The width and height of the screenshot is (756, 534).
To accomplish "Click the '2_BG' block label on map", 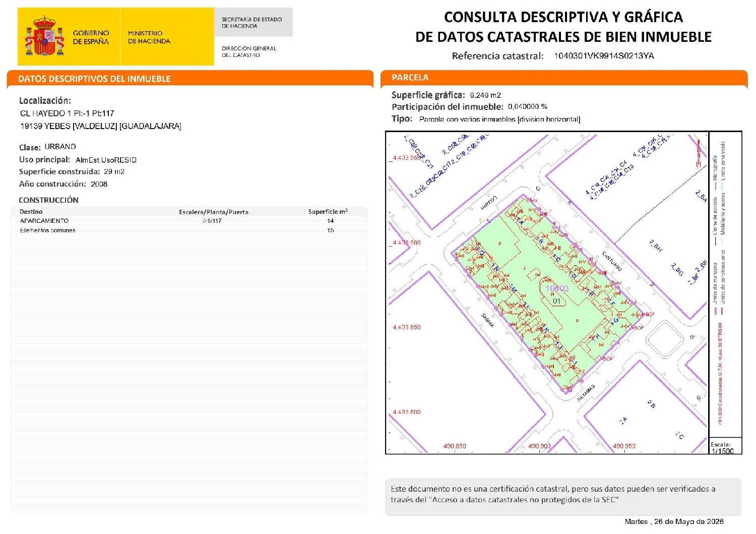I will (x=677, y=269).
